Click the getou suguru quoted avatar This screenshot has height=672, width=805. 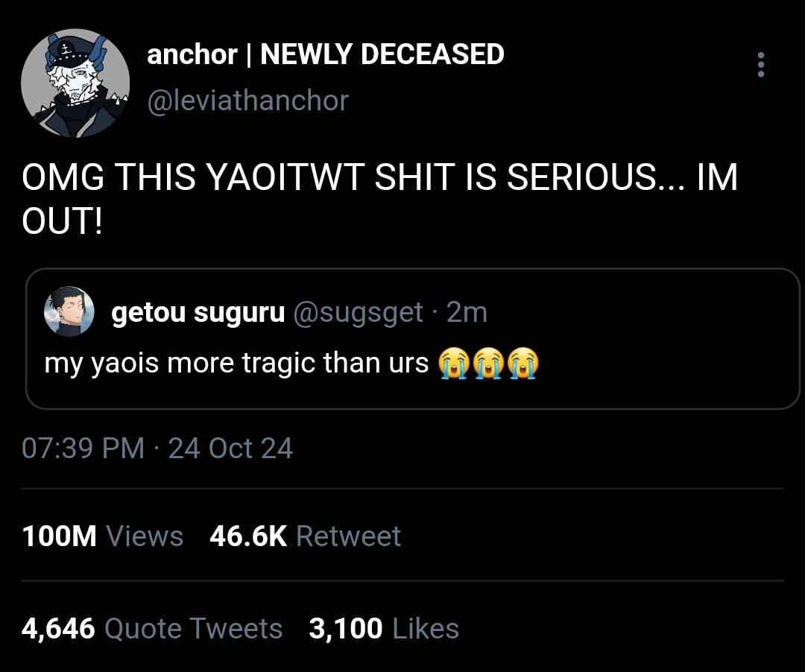(x=69, y=313)
